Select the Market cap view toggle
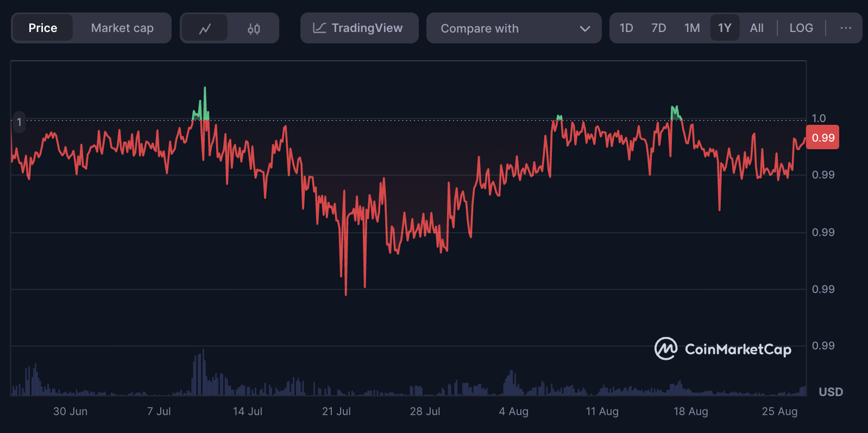 tap(122, 28)
